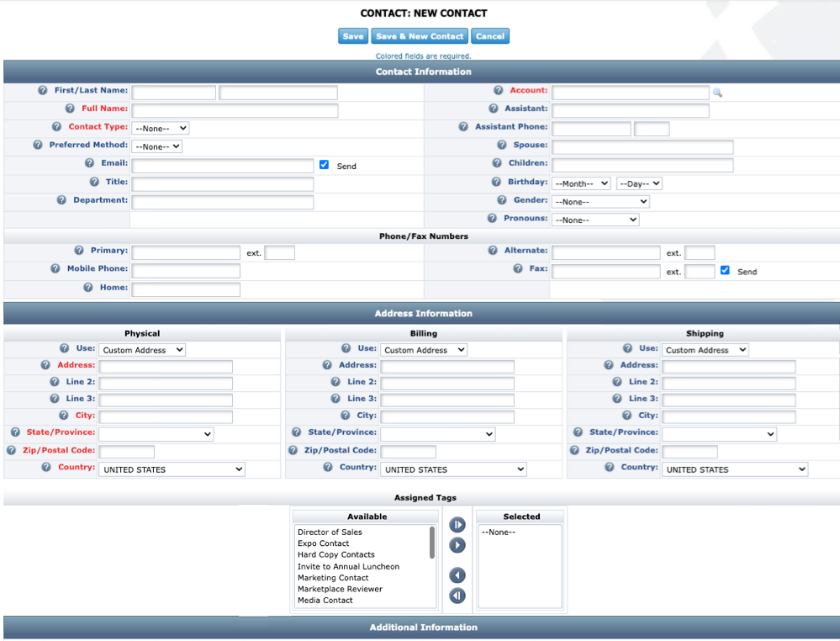Expand the Birthday Day dropdown
Image resolution: width=840 pixels, height=641 pixels.
pyautogui.click(x=639, y=183)
